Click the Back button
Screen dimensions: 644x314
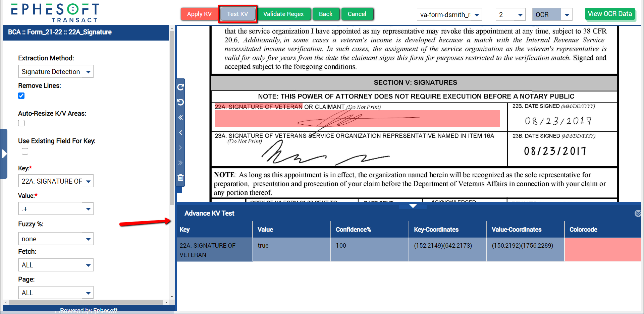pyautogui.click(x=326, y=14)
